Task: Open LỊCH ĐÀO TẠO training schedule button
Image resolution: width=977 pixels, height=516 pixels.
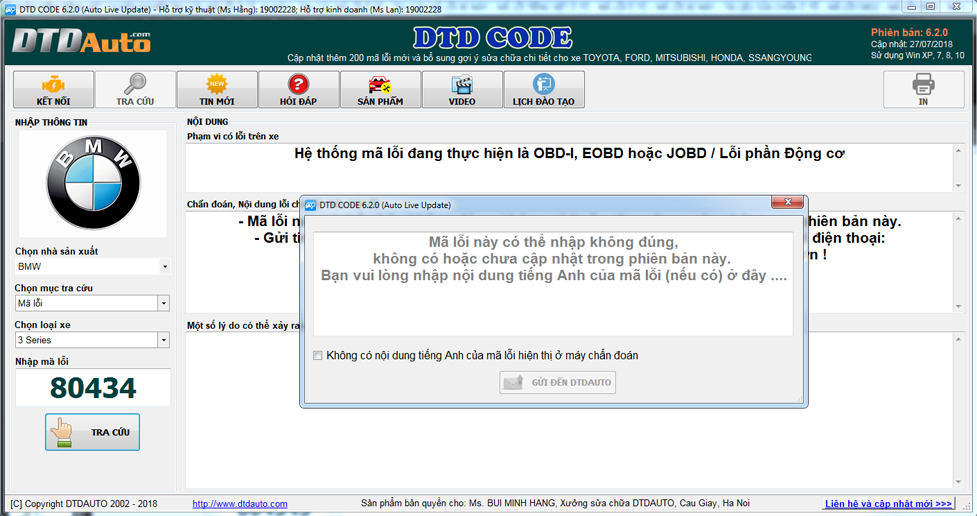Action: (x=544, y=90)
